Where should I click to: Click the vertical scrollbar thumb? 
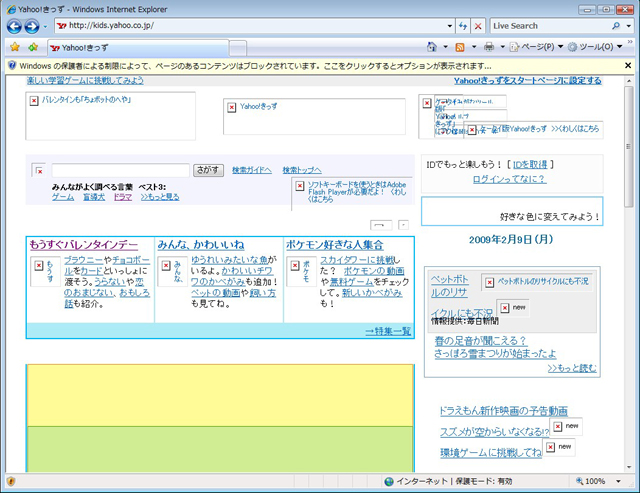click(628, 147)
